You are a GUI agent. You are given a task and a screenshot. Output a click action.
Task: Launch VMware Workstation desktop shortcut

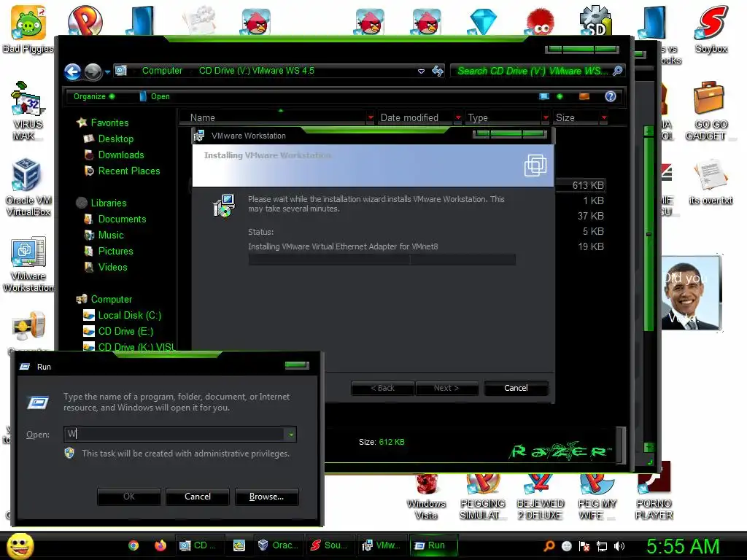28,264
